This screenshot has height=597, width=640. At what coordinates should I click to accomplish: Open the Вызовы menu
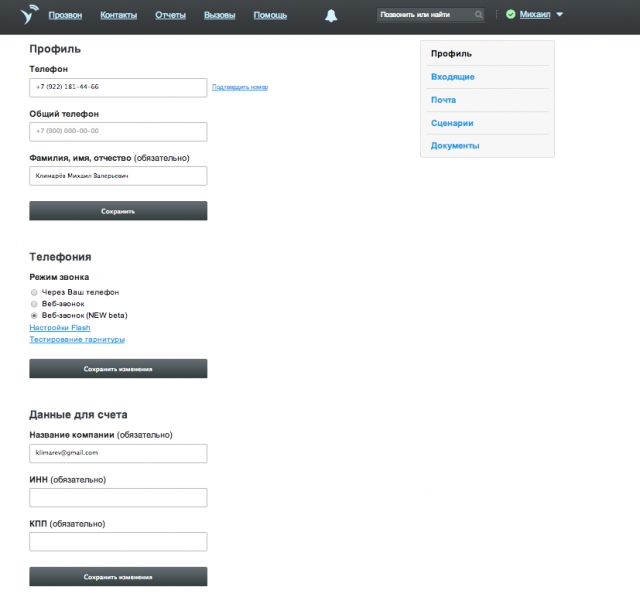(220, 15)
